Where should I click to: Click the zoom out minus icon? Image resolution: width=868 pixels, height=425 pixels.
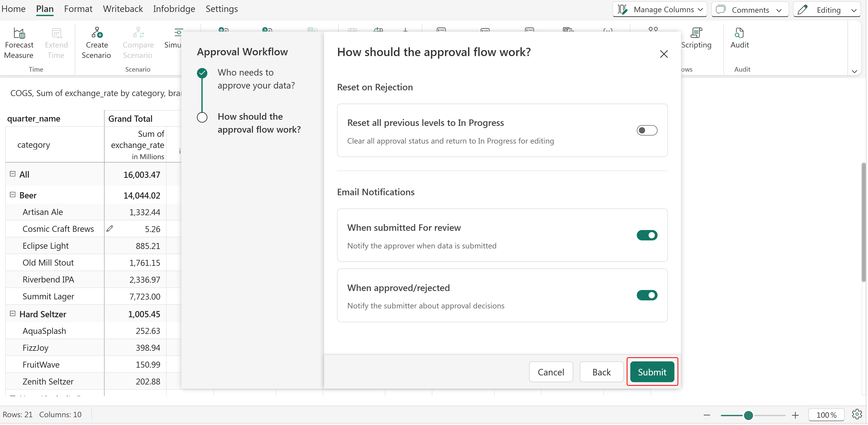707,415
